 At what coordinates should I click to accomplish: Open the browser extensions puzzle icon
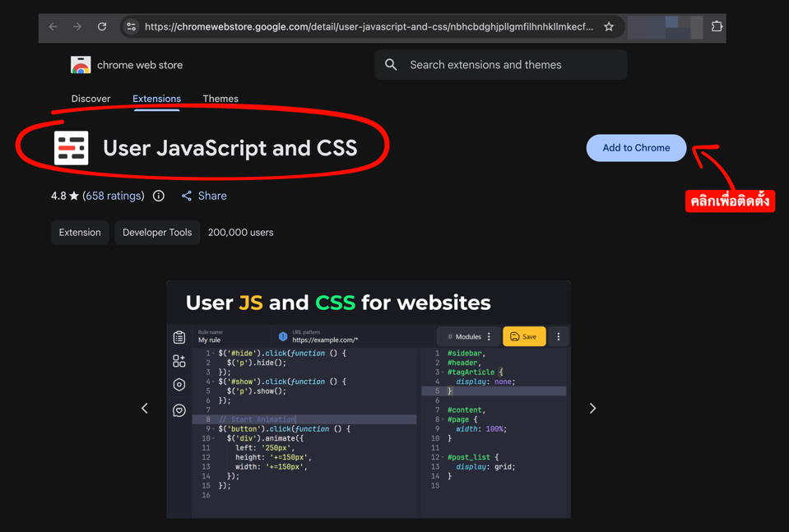717,26
